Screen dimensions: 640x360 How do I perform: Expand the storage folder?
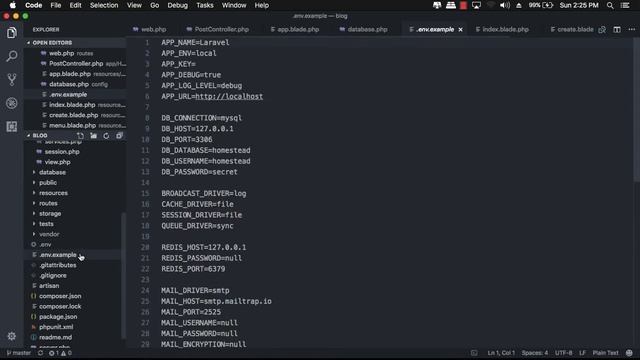tap(50, 213)
